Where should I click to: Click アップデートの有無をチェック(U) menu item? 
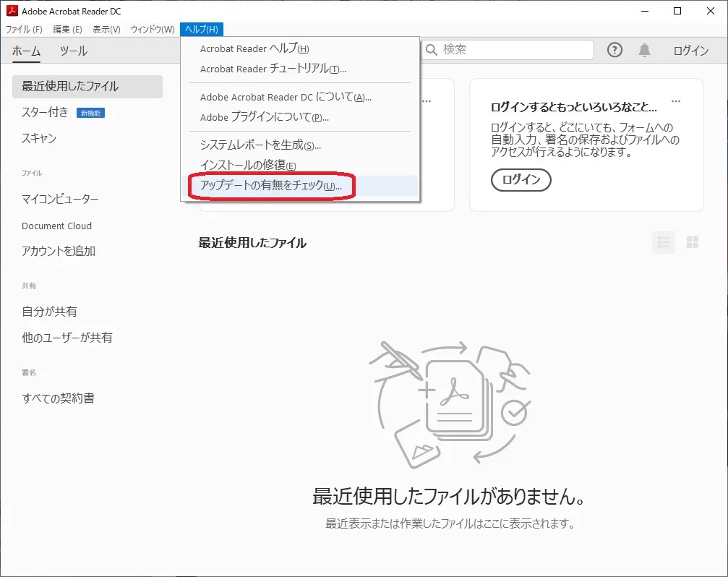click(x=299, y=186)
